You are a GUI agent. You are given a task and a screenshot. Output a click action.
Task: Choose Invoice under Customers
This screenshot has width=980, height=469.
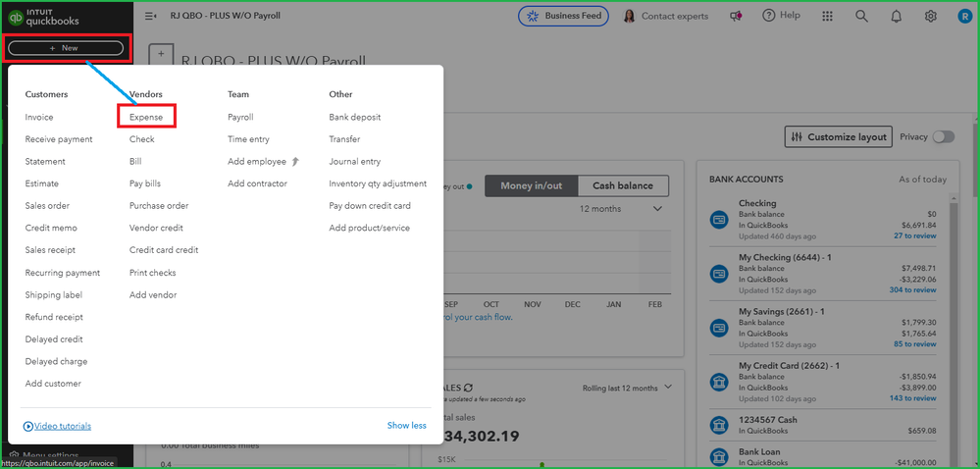[x=39, y=117]
